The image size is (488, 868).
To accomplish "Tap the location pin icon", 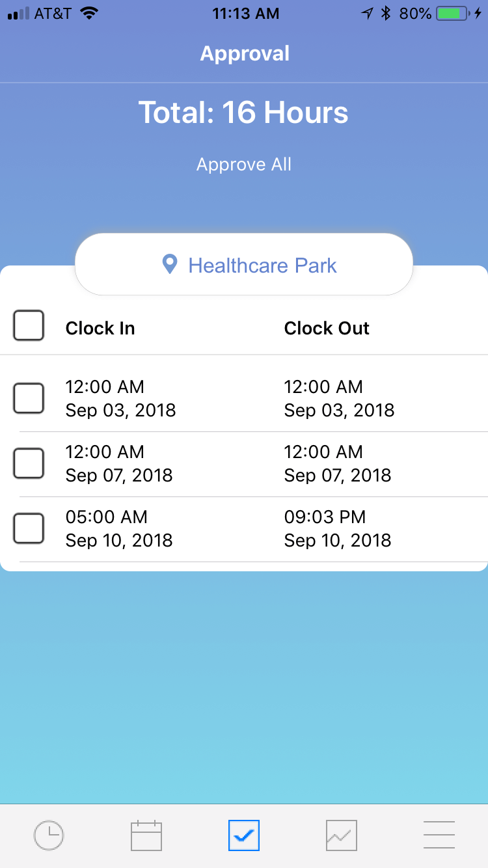I will [170, 265].
